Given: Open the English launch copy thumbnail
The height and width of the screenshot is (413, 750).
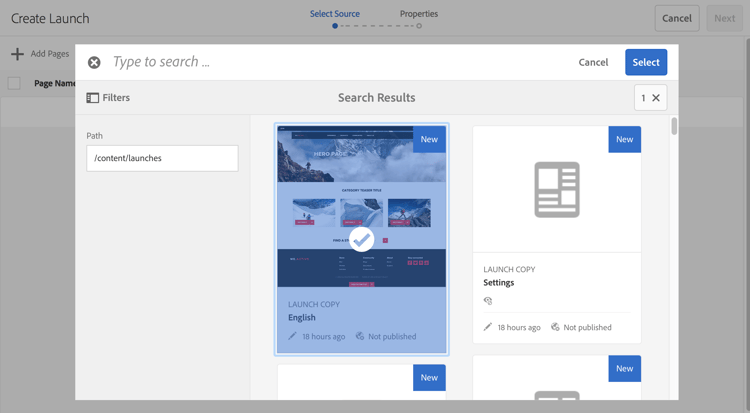Looking at the screenshot, I should (362, 206).
